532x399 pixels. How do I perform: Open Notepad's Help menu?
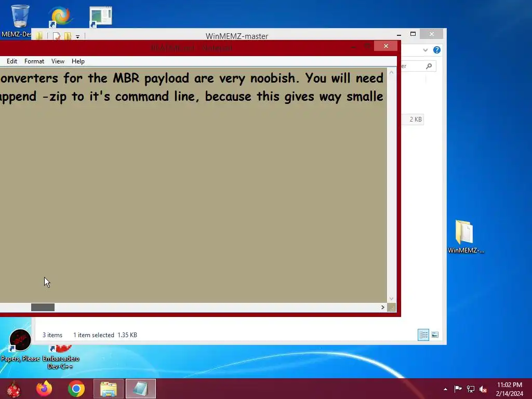click(78, 61)
